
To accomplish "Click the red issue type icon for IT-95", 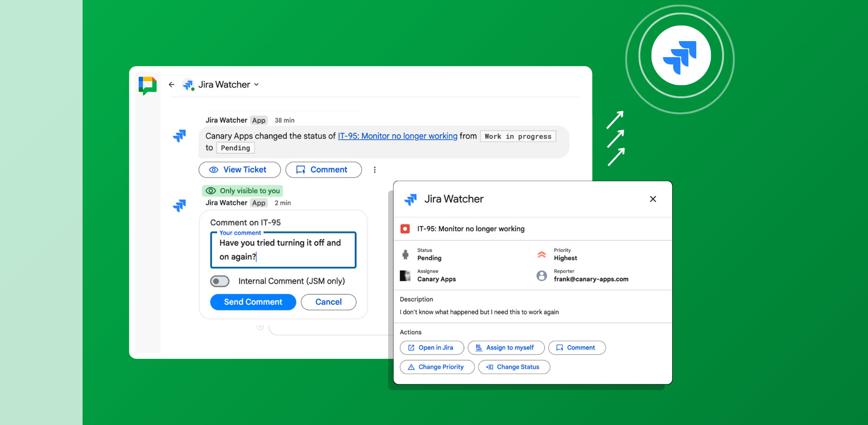I will [x=405, y=229].
